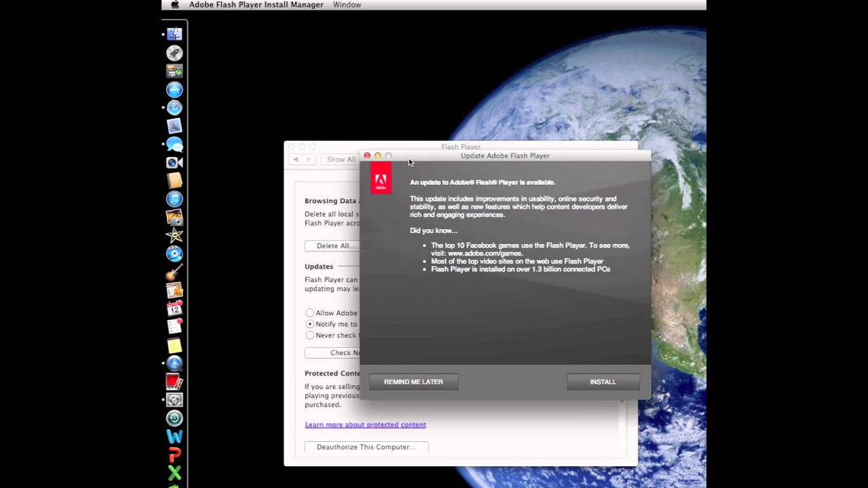Click the www.adobe.com/games text
Viewport: 868px width, 488px height.
point(485,253)
